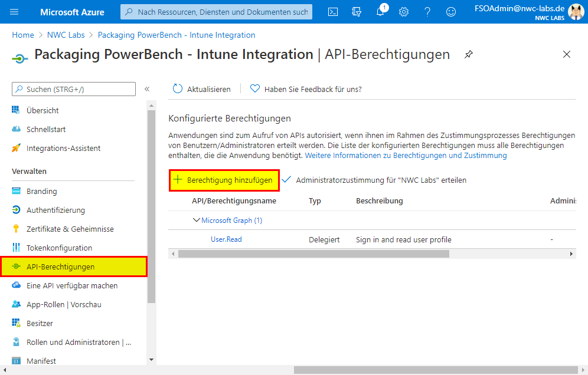The width and height of the screenshot is (588, 375).
Task: Click the help question mark icon
Action: click(427, 12)
